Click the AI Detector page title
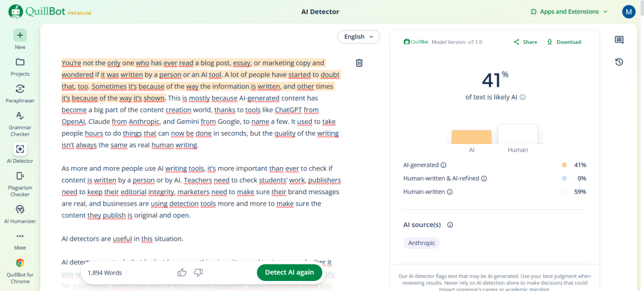Viewport: 644px width, 291px height. coord(320,11)
